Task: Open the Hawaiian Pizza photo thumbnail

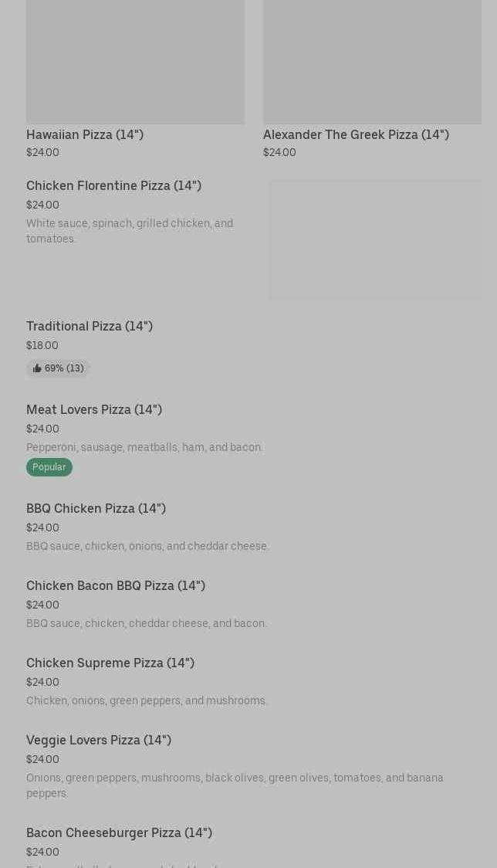Action: [135, 62]
